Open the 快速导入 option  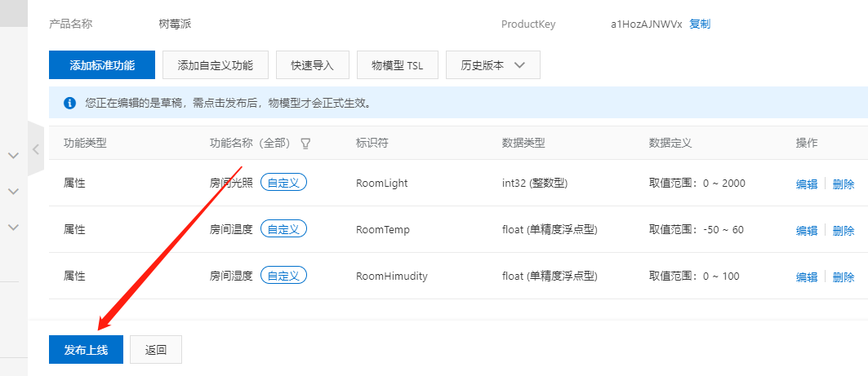click(312, 65)
